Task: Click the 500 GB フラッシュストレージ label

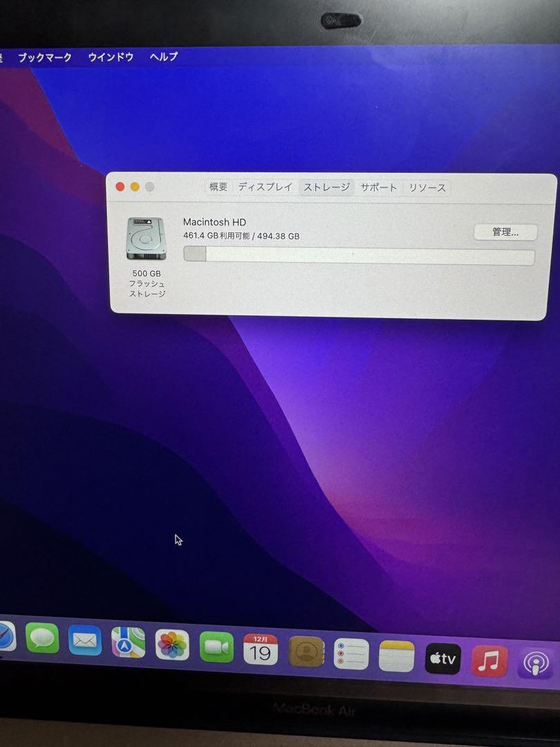Action: click(x=147, y=284)
